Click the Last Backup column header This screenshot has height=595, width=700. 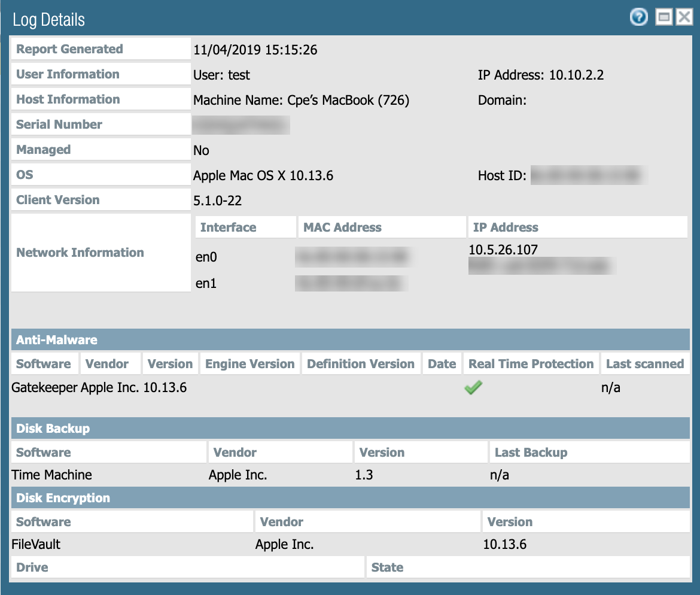(531, 453)
